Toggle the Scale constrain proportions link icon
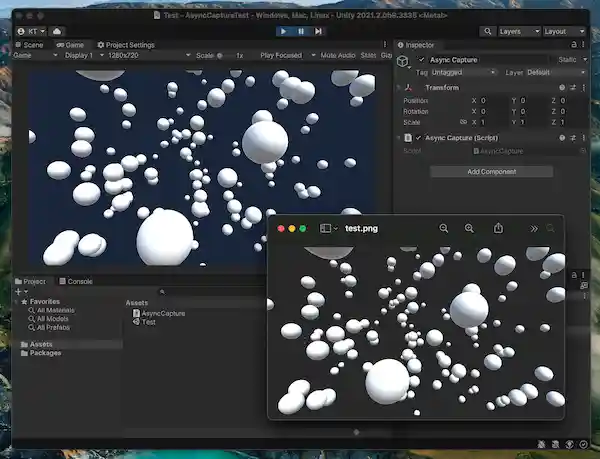 click(x=463, y=122)
